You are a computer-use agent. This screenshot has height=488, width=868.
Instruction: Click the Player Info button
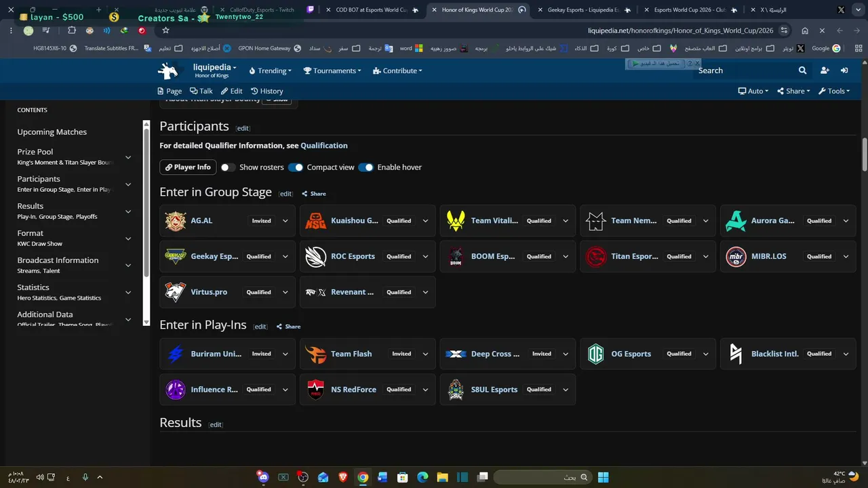(188, 167)
